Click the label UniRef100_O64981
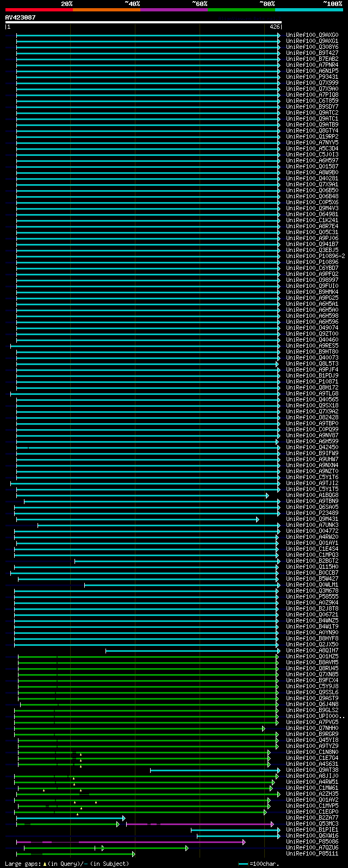The image size is (348, 868). (x=312, y=215)
